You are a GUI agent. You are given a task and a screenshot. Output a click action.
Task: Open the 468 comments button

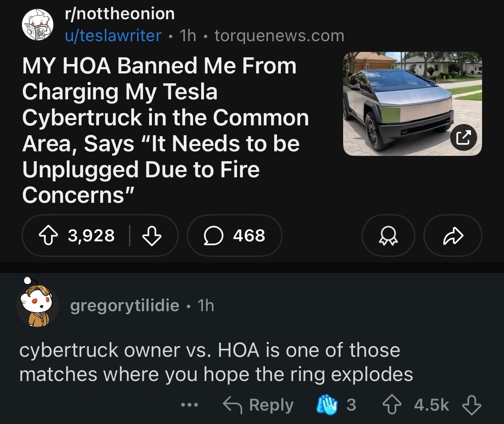click(x=235, y=236)
